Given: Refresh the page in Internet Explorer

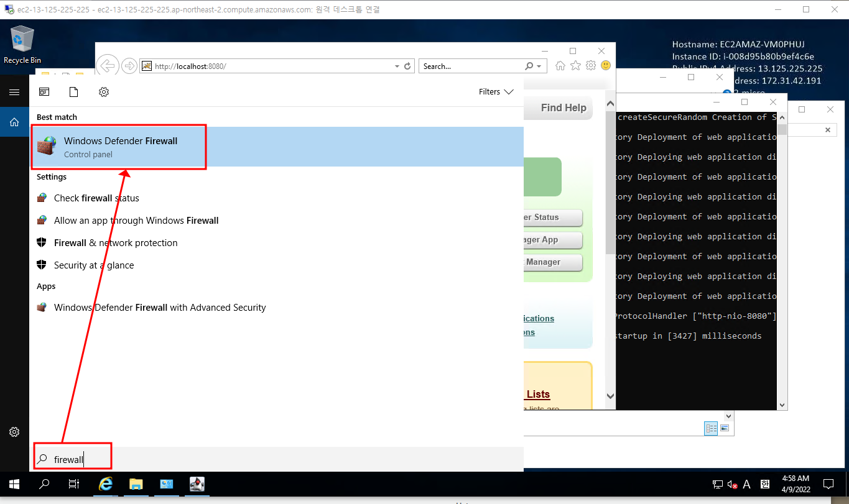Looking at the screenshot, I should pyautogui.click(x=408, y=66).
